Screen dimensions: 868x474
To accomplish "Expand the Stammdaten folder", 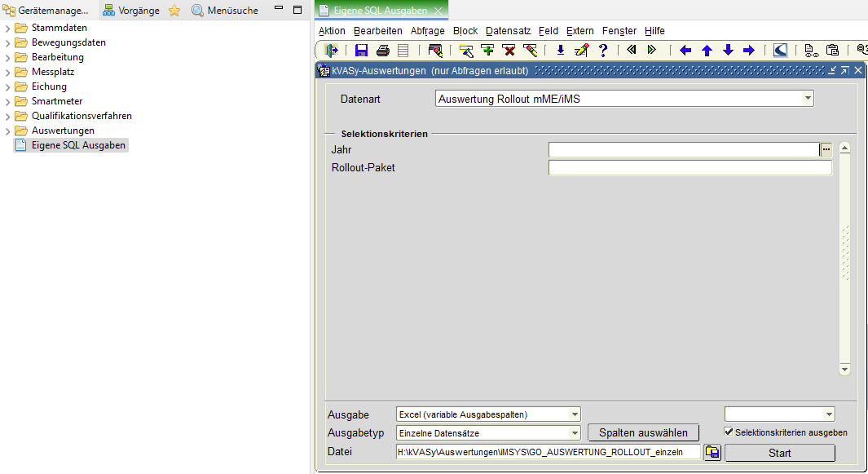I will [x=8, y=28].
